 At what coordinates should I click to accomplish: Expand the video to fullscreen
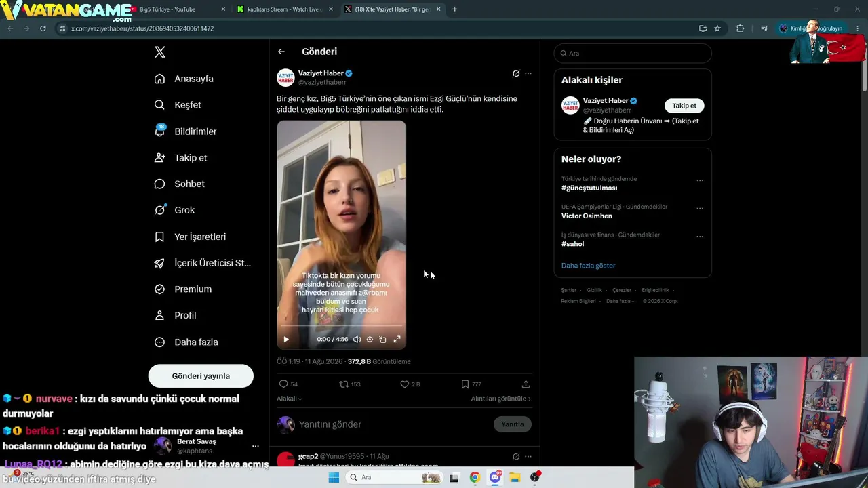(397, 340)
